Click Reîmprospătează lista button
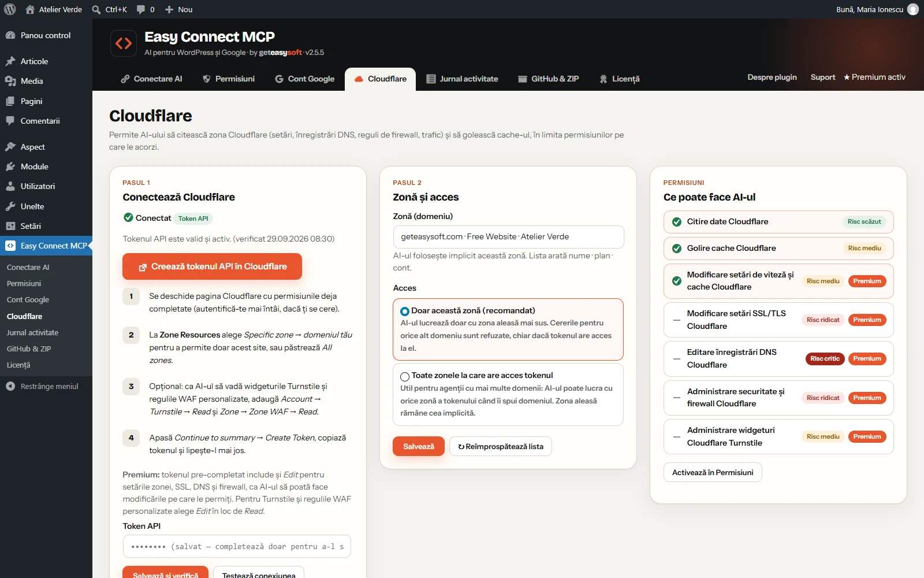Screen dimensions: 924x578 coord(501,446)
